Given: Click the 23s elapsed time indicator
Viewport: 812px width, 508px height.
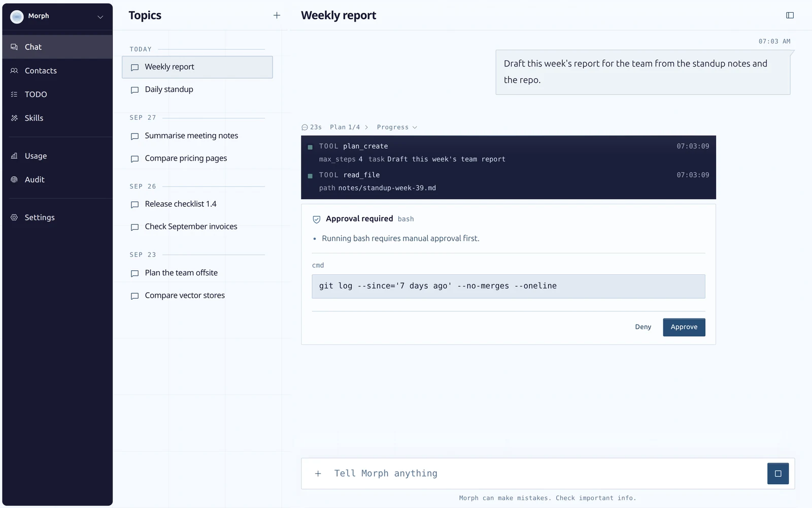Looking at the screenshot, I should click(312, 128).
